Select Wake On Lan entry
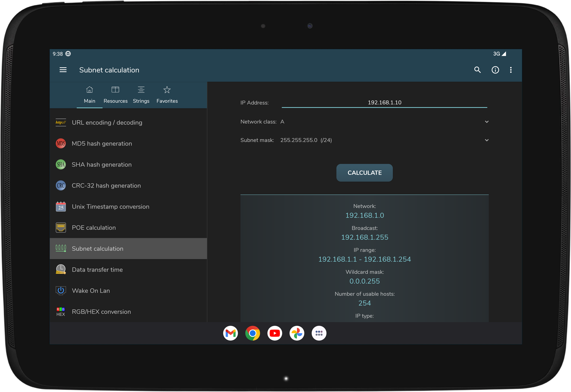Screen dimensions: 571x392 coord(129,291)
